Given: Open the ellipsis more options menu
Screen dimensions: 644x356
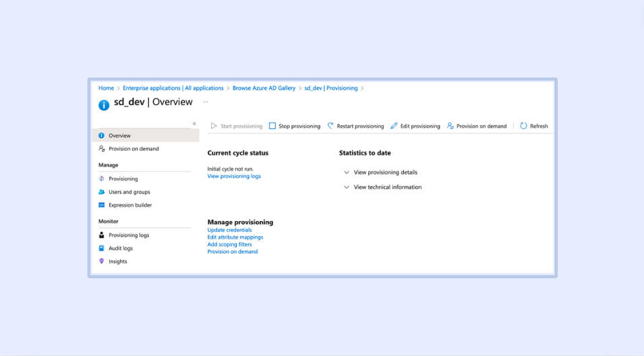Looking at the screenshot, I should click(x=206, y=102).
